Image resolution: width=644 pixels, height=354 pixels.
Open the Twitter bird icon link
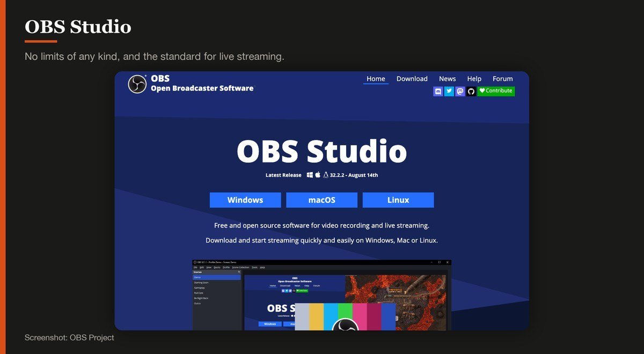(x=449, y=92)
